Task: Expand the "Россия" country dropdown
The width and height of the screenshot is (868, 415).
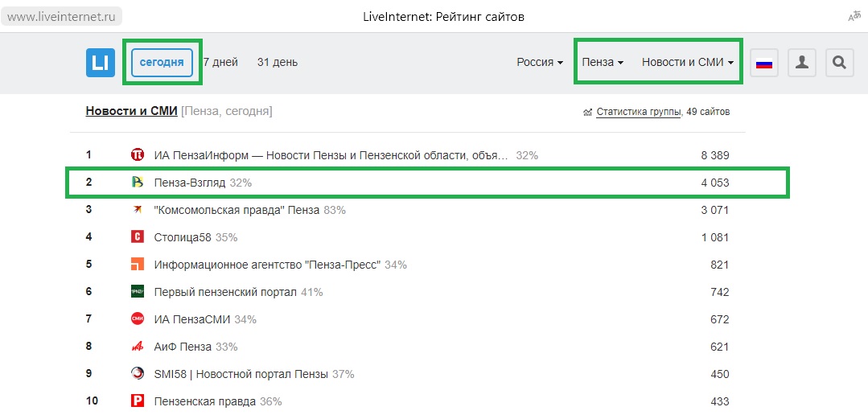Action: coord(540,62)
